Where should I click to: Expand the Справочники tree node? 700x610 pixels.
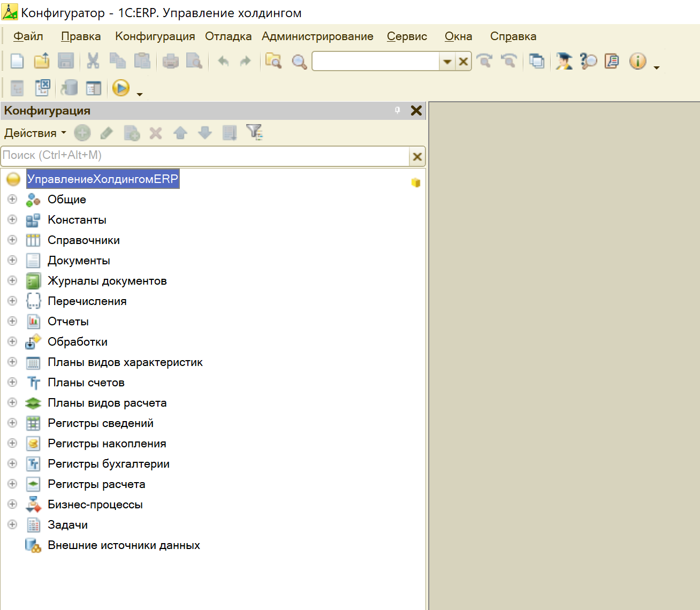click(x=12, y=240)
